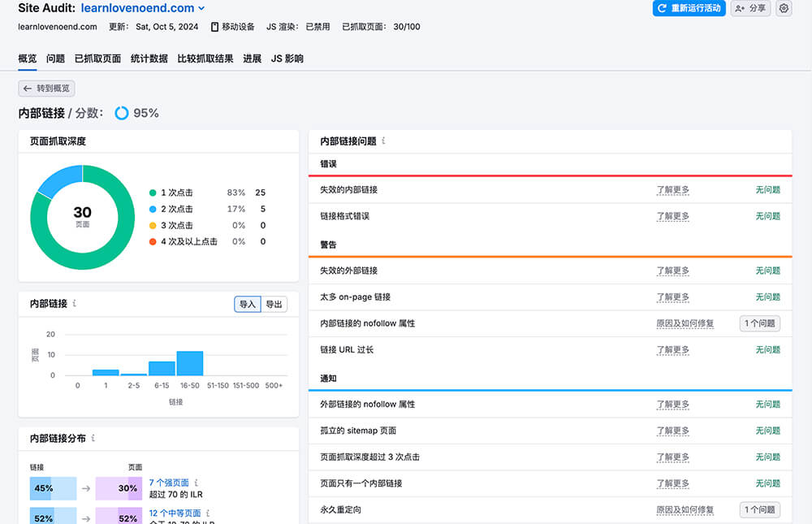
Task: Click the 无问题 status for 失效的内部链接
Action: pyautogui.click(x=767, y=190)
